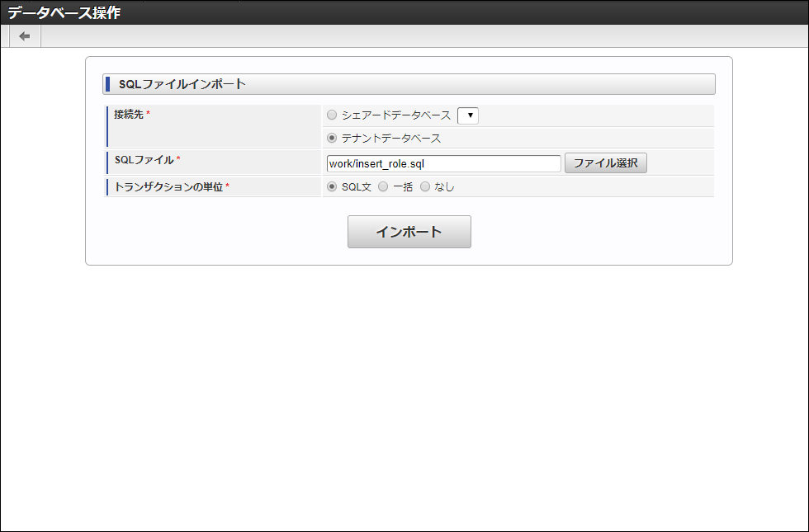The height and width of the screenshot is (532, 809).
Task: Choose 一括 transaction unit
Action: (x=383, y=186)
